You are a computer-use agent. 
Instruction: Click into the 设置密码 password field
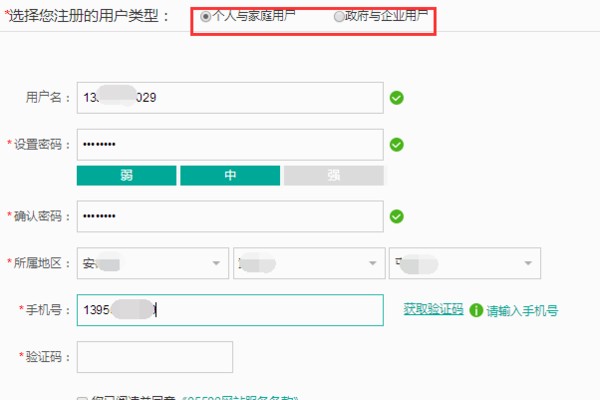(230, 145)
